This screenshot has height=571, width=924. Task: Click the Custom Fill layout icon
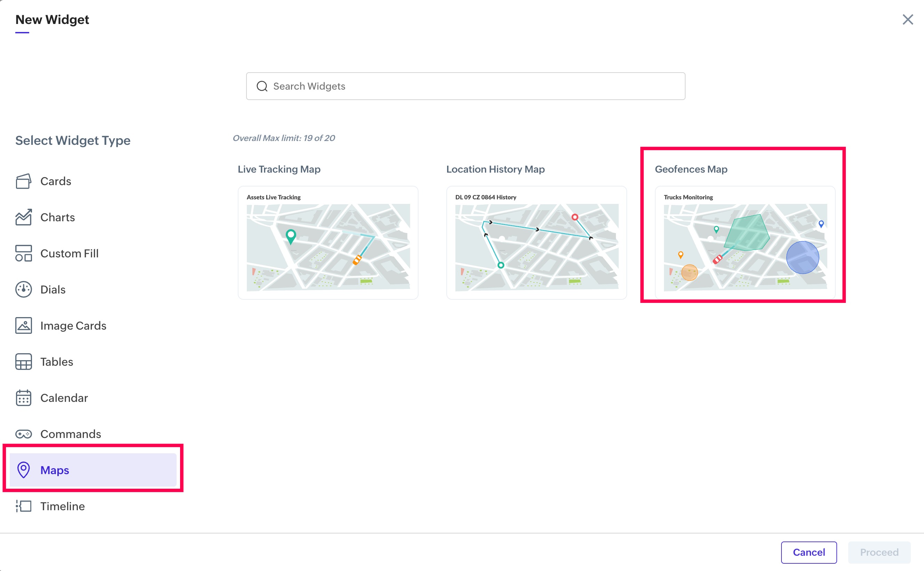pyautogui.click(x=23, y=254)
